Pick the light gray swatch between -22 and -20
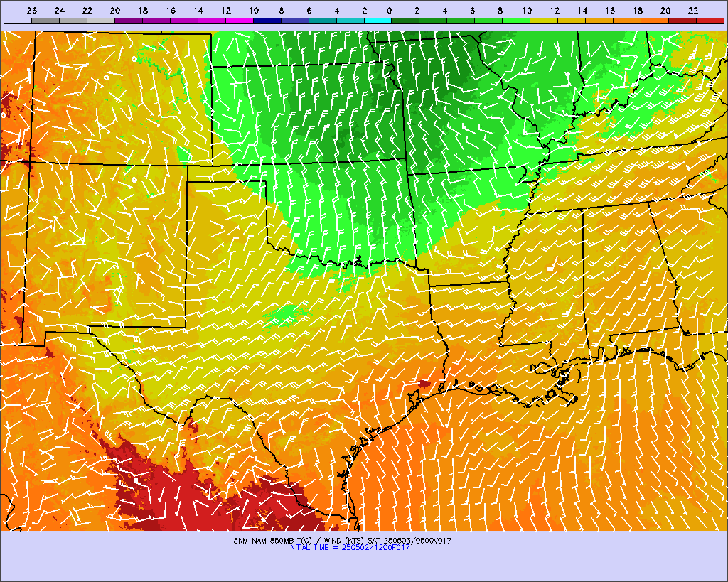Image resolution: width=728 pixels, height=582 pixels. coord(101,21)
